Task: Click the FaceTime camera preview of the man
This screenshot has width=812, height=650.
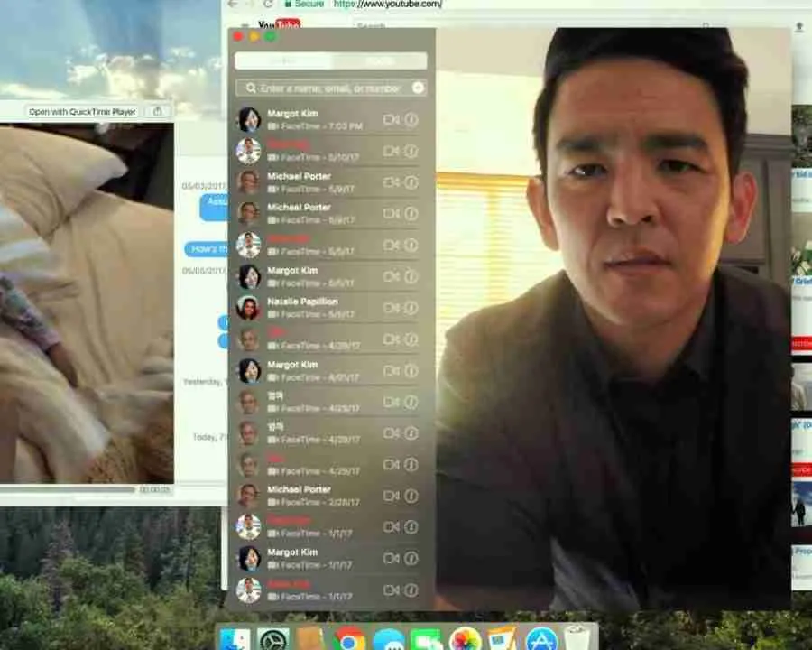Action: click(614, 319)
